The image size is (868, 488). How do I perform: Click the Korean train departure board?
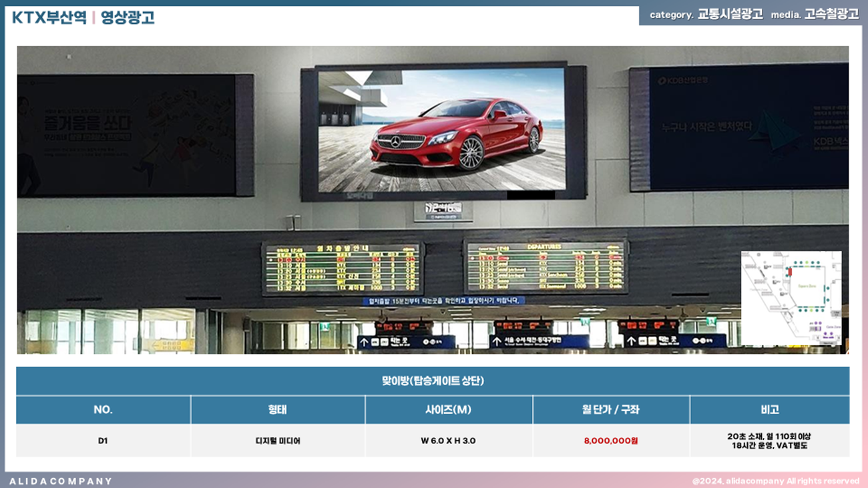pos(342,269)
